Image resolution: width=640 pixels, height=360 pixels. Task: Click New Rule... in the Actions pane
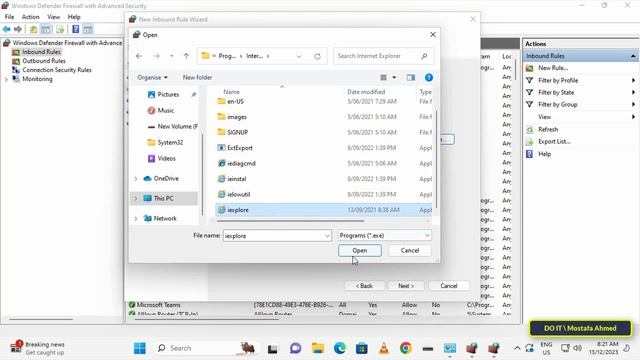(x=553, y=68)
